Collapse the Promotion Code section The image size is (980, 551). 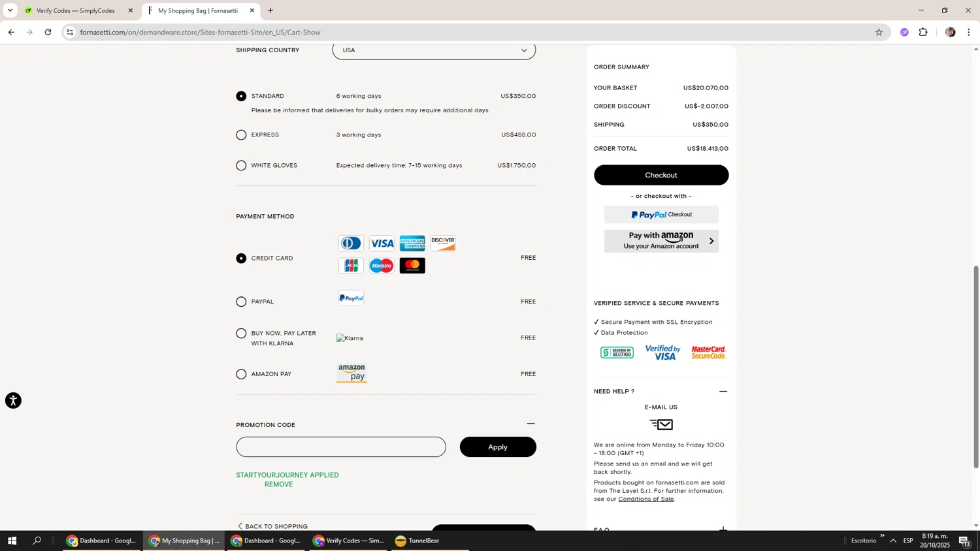(531, 424)
